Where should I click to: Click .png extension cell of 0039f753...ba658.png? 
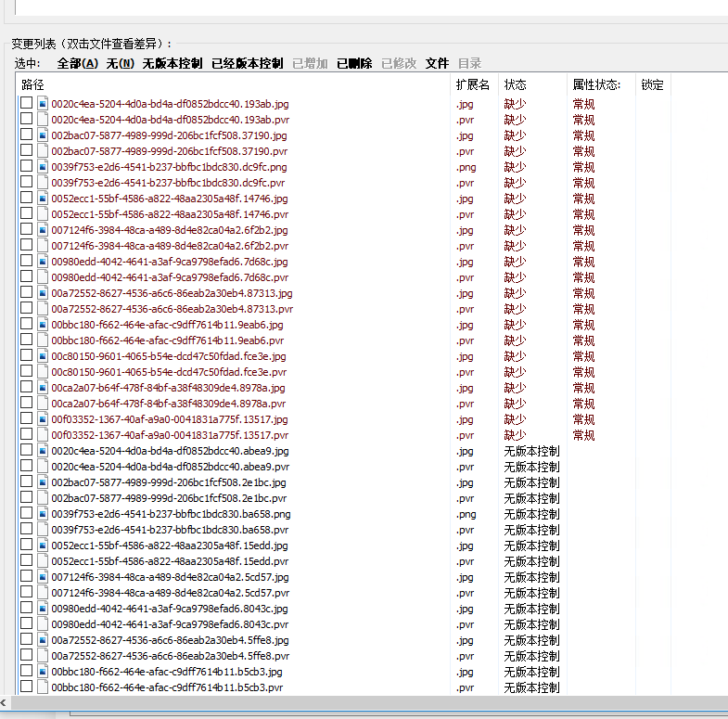point(466,514)
